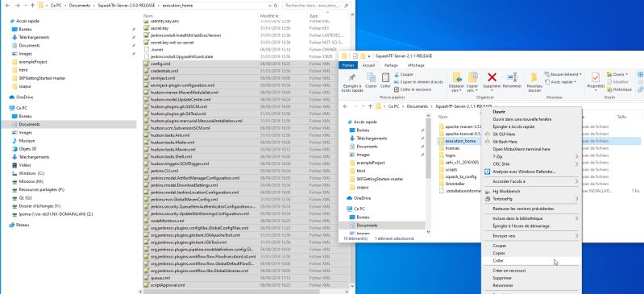Click search box in the execution_home window

[x=316, y=6]
